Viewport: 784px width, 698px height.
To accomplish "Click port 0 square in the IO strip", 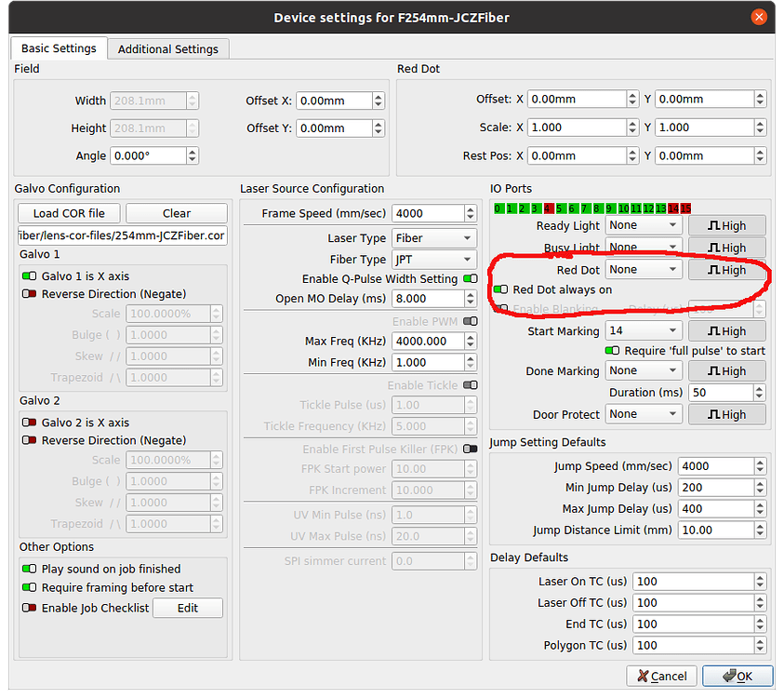I will (x=498, y=209).
